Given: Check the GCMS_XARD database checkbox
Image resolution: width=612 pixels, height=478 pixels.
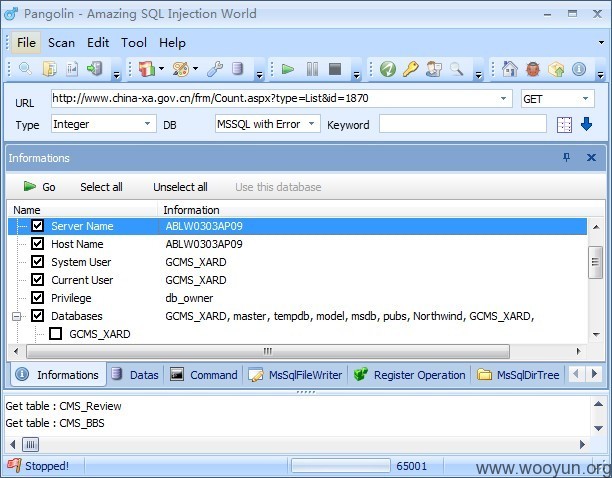Looking at the screenshot, I should point(55,334).
